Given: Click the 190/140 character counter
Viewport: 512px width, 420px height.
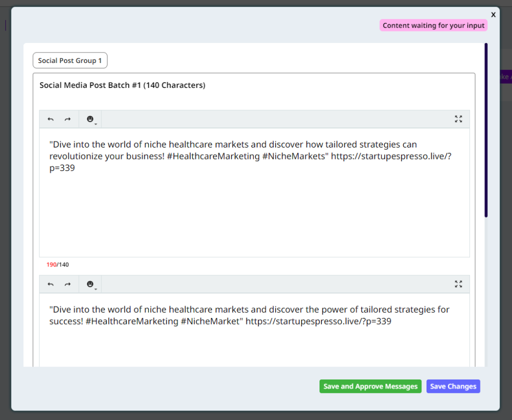Looking at the screenshot, I should pos(57,264).
